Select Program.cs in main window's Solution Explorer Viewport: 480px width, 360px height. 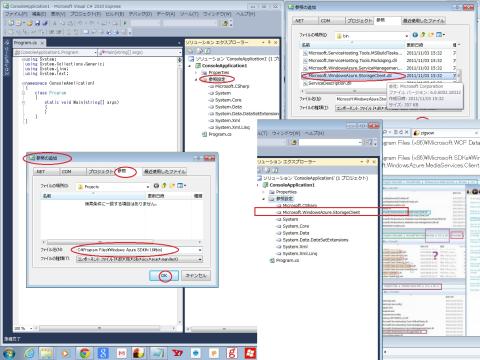220,134
